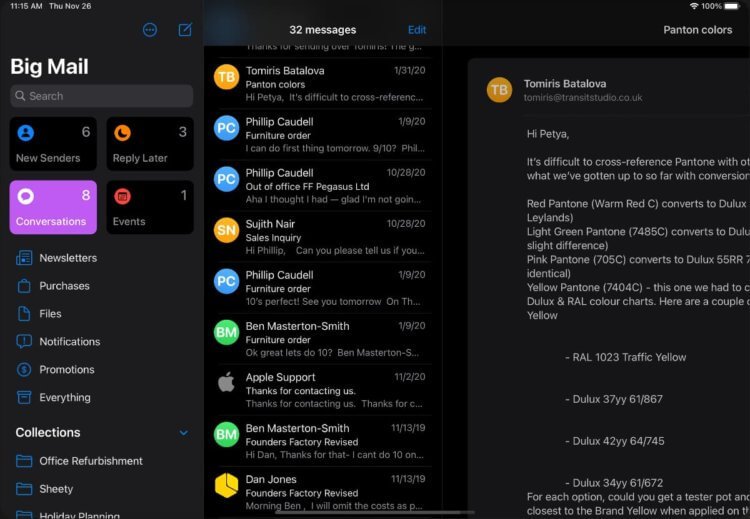Open the Events card

tap(150, 207)
